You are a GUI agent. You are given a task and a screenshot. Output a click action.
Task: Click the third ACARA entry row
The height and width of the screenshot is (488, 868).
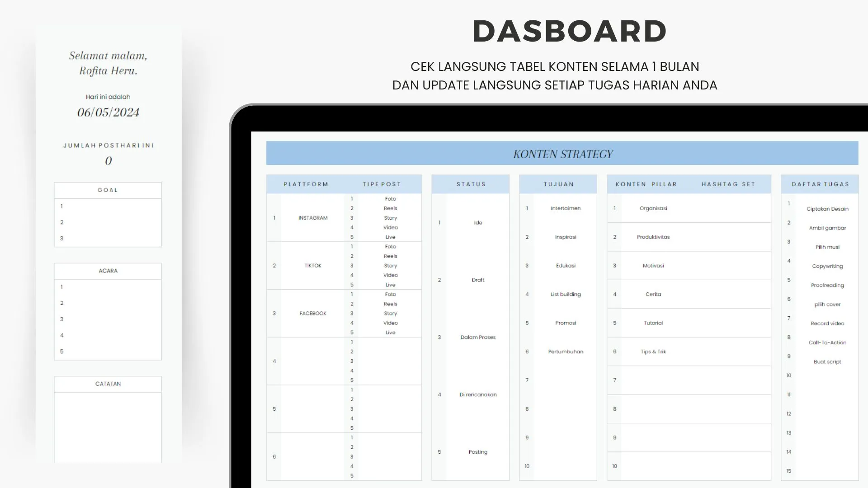[108, 319]
